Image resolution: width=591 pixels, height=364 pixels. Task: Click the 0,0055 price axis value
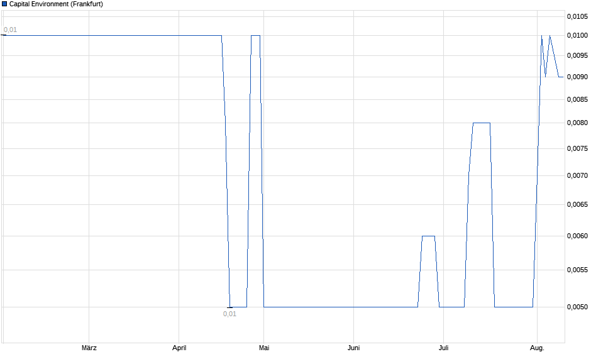click(577, 270)
